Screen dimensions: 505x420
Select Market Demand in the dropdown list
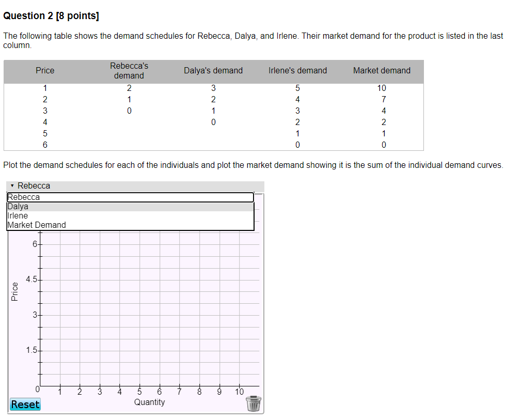(131, 225)
